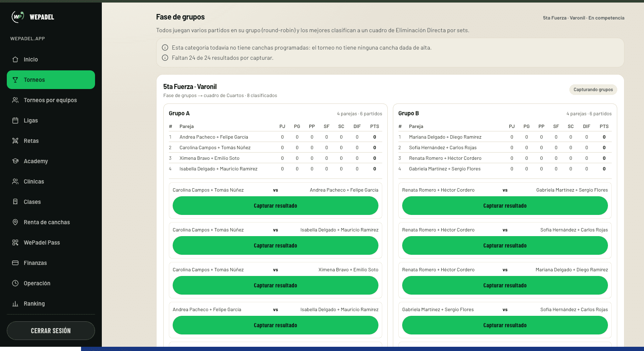
Task: Navigate to the Academy section
Action: [x=51, y=161]
